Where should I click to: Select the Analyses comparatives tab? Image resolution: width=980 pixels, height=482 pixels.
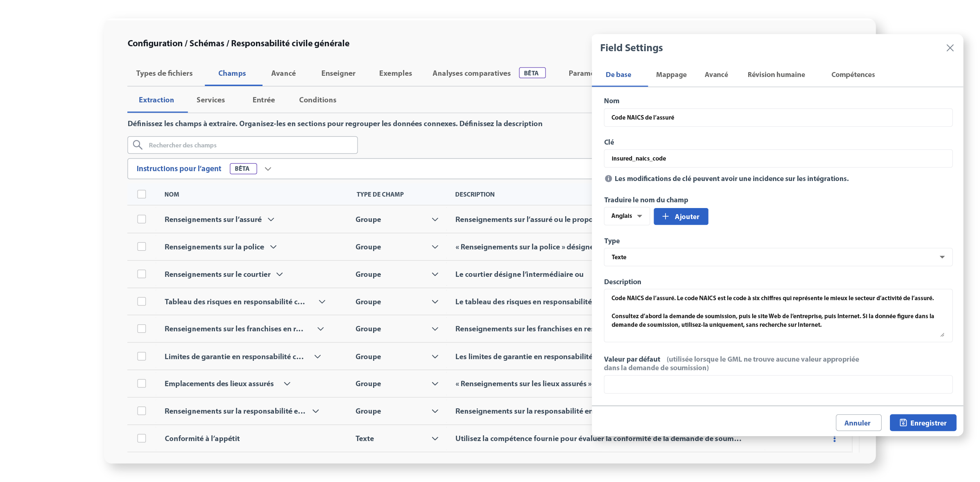point(471,73)
